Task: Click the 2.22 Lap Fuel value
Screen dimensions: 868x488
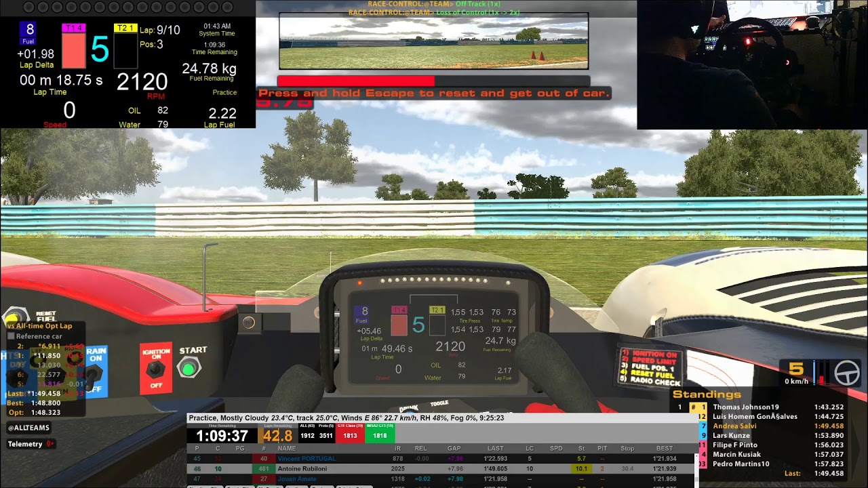Action: (x=222, y=113)
